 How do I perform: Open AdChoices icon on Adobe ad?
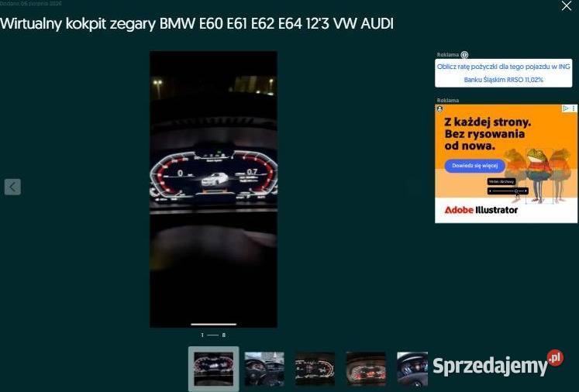[x=565, y=108]
